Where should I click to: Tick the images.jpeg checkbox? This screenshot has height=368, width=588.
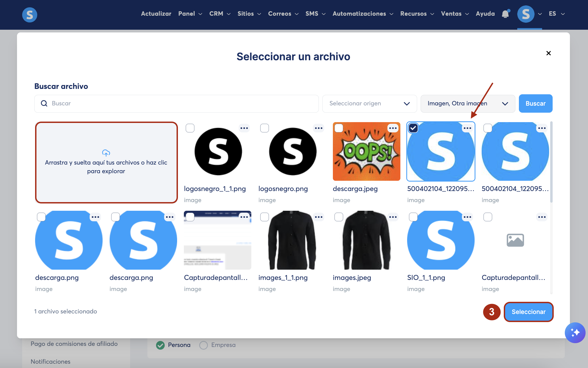(x=339, y=217)
